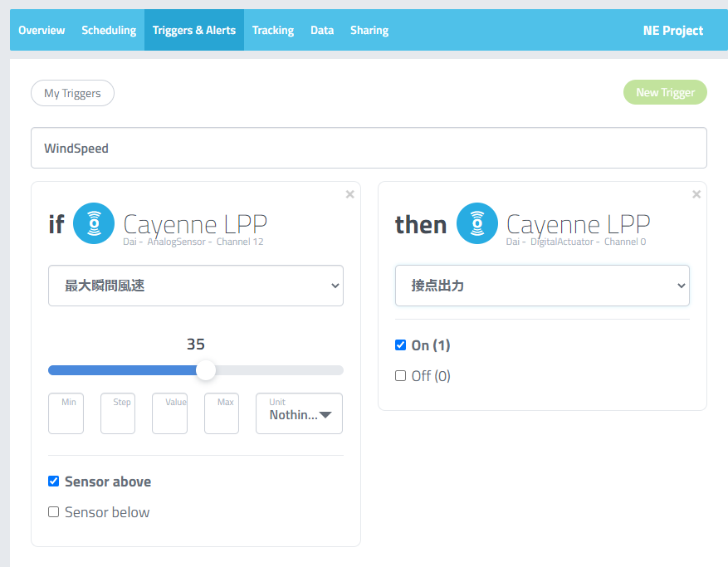Expand the 接点出力 actuator dropdown
Viewport: 728px width, 567px height.
point(542,286)
